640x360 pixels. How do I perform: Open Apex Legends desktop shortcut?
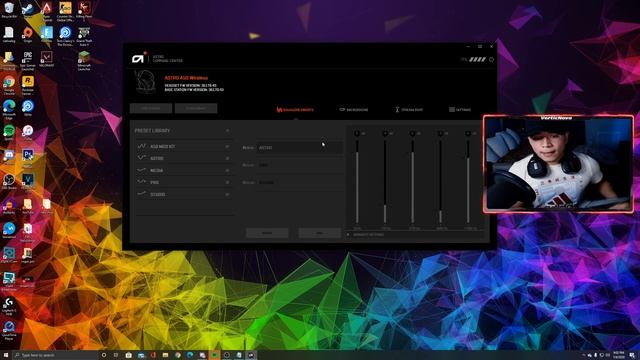click(47, 11)
